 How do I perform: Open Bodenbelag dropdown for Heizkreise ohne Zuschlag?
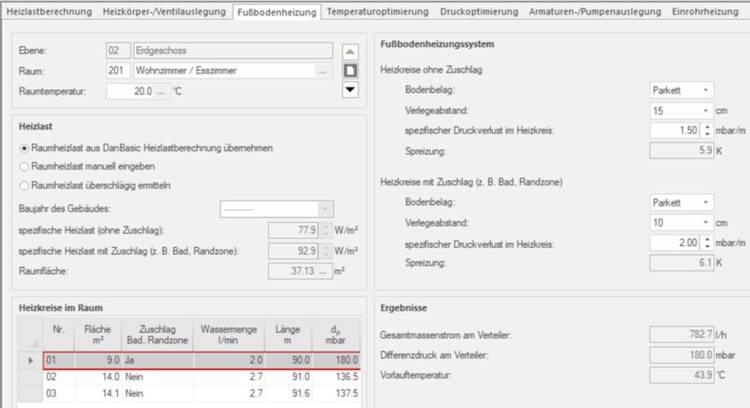coord(707,90)
